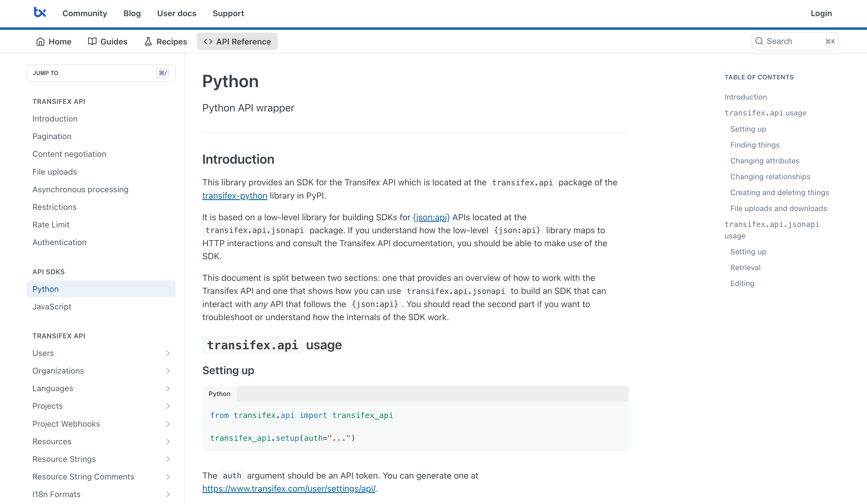Open Pagination in the sidebar
Image resolution: width=867 pixels, height=504 pixels.
tap(52, 136)
